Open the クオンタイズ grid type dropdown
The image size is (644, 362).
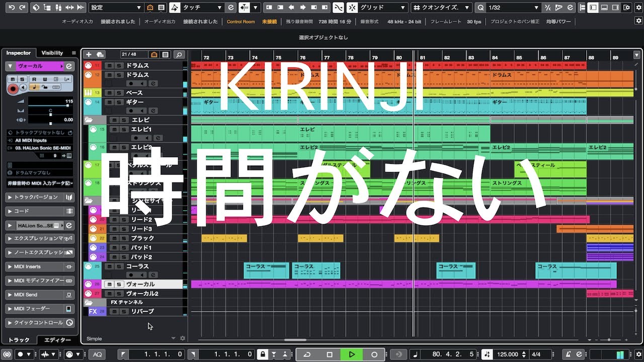coord(441,8)
